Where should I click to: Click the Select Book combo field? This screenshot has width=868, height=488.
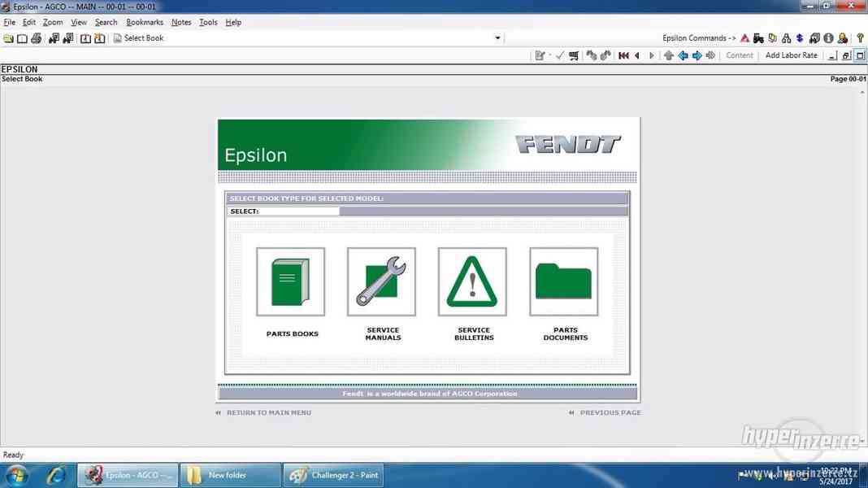(x=307, y=38)
